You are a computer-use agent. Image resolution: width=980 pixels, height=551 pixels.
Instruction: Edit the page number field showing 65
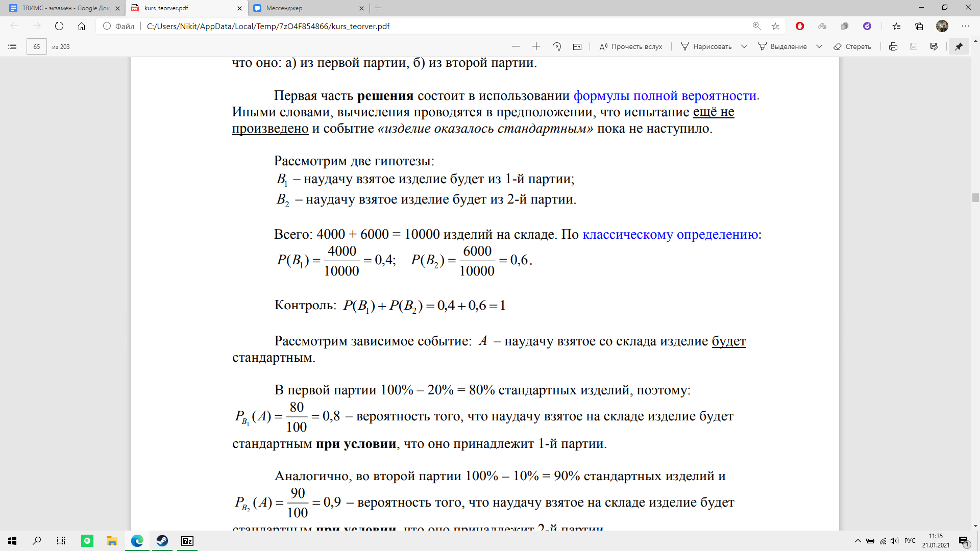point(37,46)
